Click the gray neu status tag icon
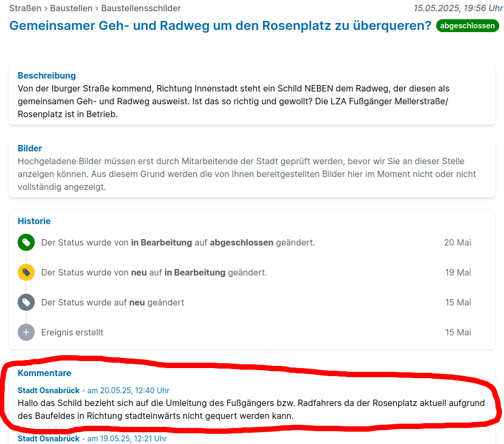 (x=26, y=302)
